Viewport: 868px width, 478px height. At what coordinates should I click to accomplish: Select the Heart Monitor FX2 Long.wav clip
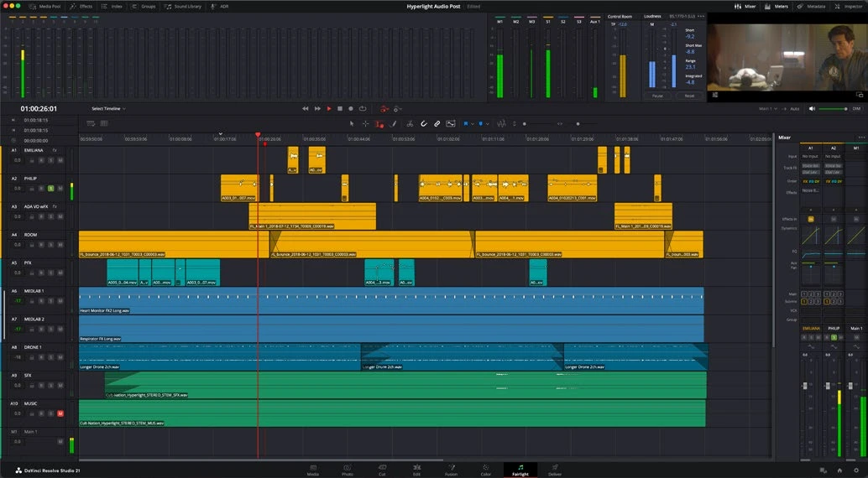tap(391, 300)
